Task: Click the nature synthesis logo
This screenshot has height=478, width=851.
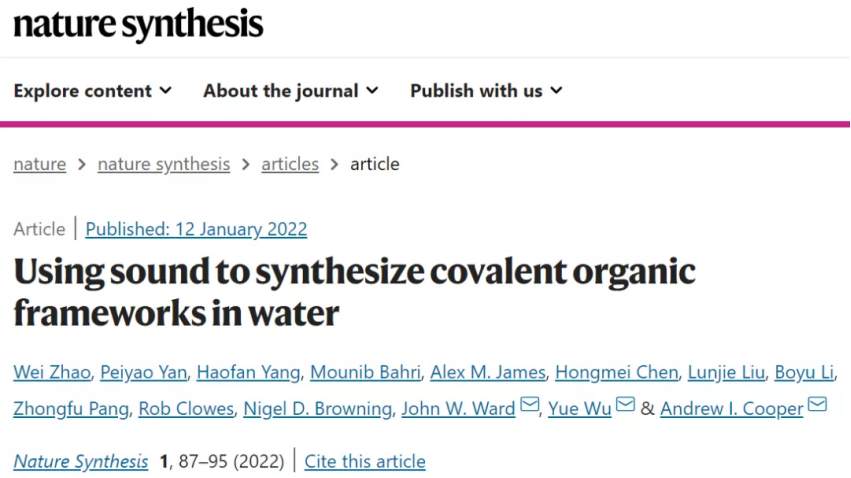Action: pos(138,24)
